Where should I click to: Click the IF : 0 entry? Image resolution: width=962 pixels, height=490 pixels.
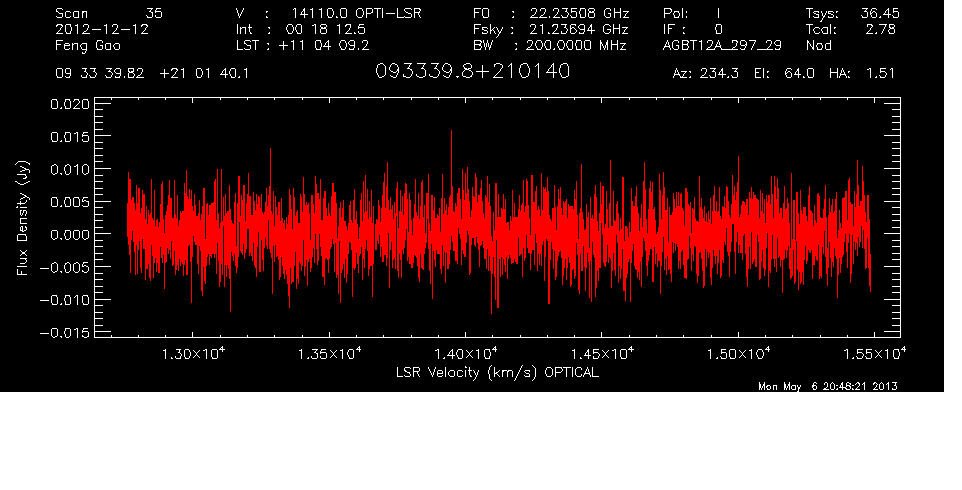(x=693, y=29)
